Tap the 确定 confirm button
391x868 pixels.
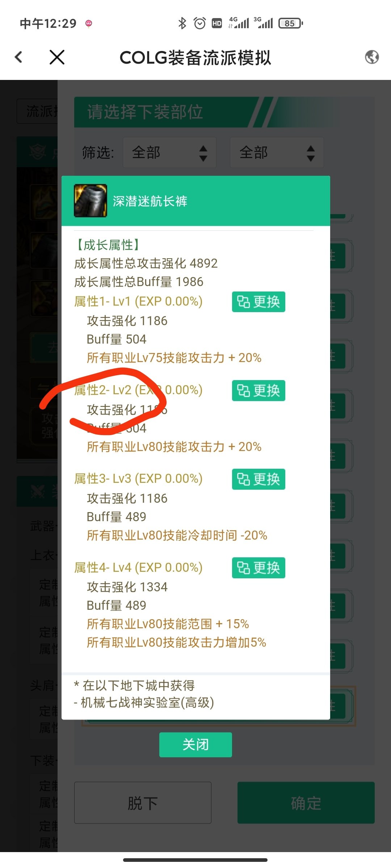306,803
